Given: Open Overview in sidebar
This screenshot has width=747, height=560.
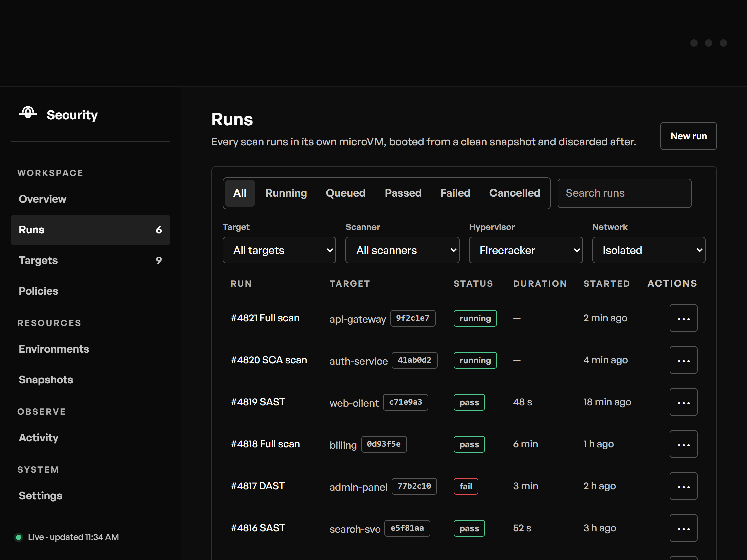Looking at the screenshot, I should point(90,199).
